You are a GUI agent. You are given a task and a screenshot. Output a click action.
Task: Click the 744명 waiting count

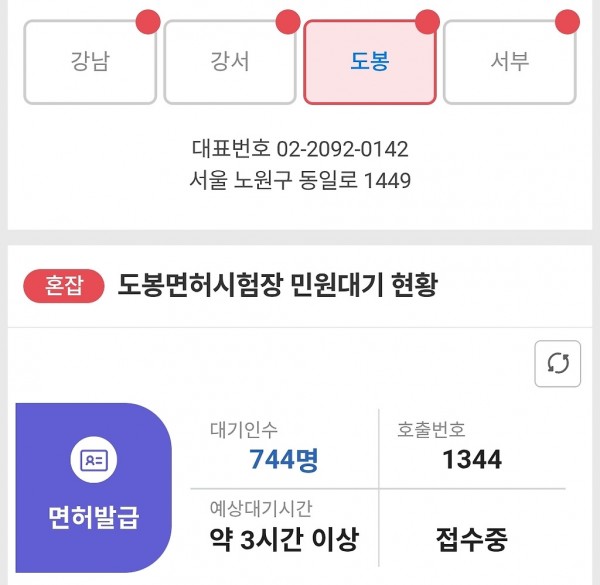coord(284,460)
